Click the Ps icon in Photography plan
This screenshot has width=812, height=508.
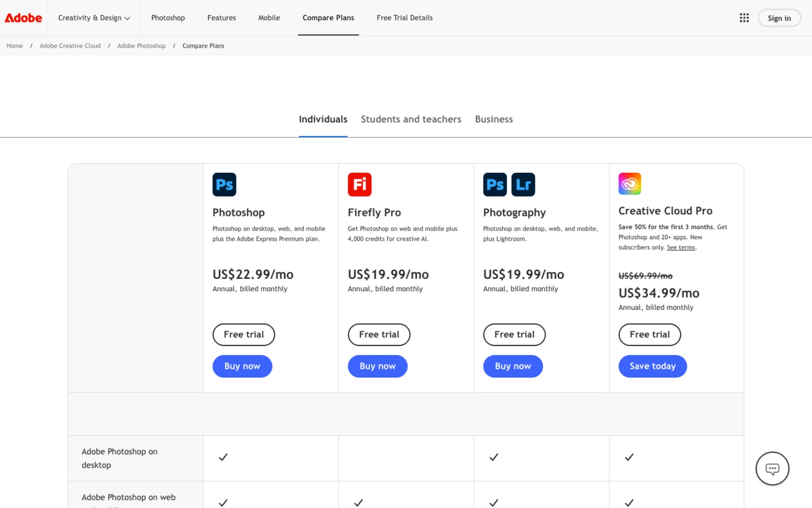pos(495,184)
